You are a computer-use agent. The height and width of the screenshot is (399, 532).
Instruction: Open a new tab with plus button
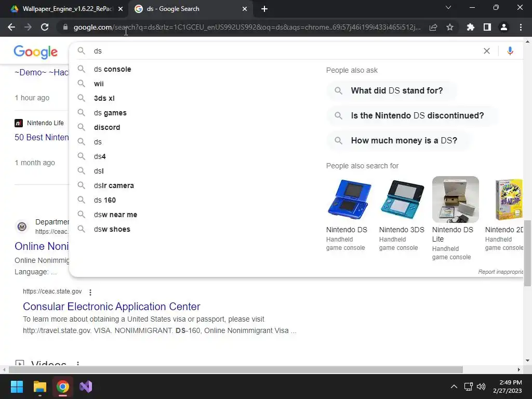tap(264, 9)
